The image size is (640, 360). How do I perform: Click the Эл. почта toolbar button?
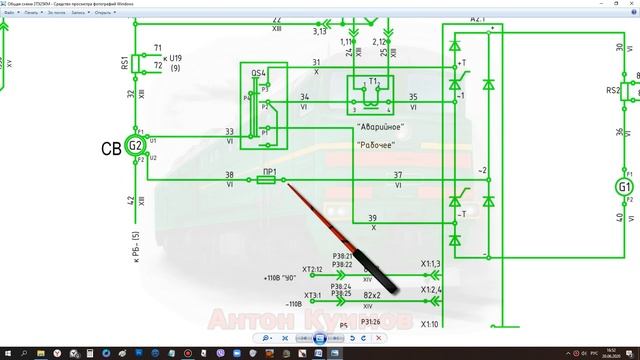56,13
